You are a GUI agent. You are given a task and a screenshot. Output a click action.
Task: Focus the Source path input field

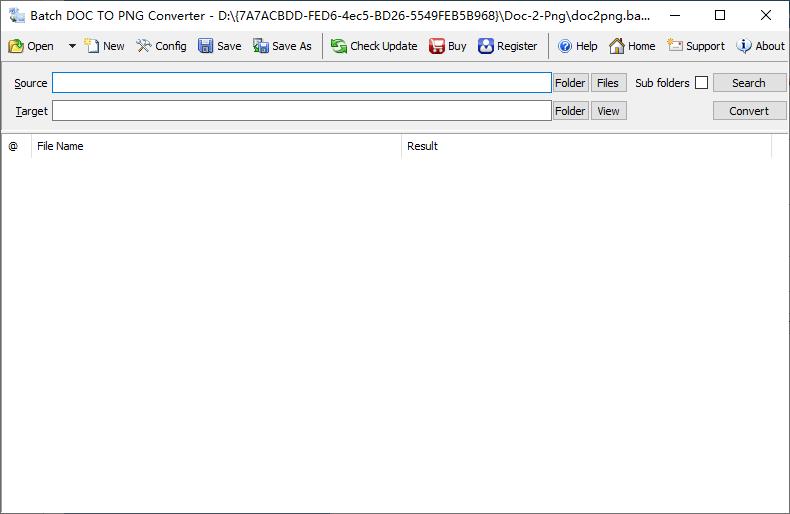302,83
